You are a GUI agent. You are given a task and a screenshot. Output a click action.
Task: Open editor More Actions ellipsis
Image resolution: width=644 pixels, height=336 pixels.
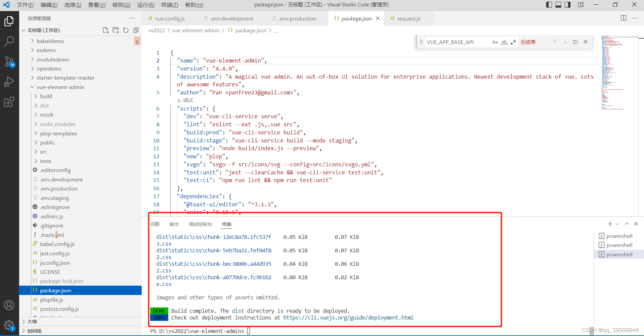634,18
